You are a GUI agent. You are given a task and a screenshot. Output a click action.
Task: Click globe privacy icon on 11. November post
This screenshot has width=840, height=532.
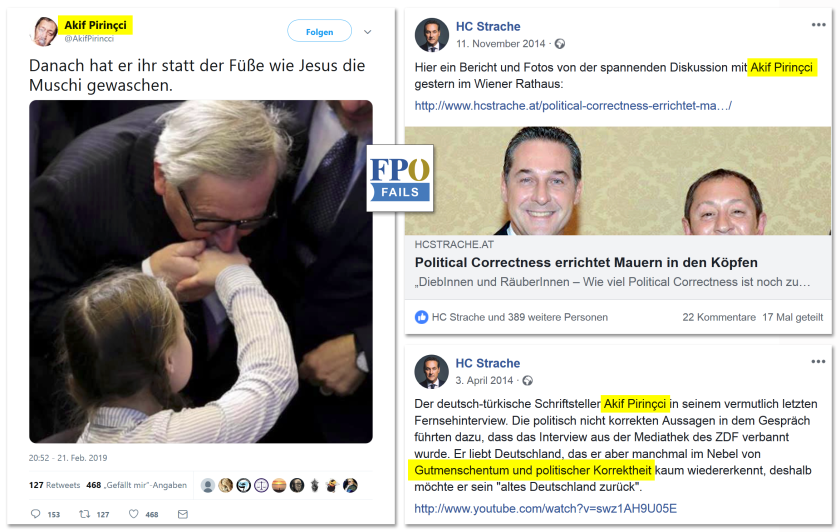pos(560,44)
